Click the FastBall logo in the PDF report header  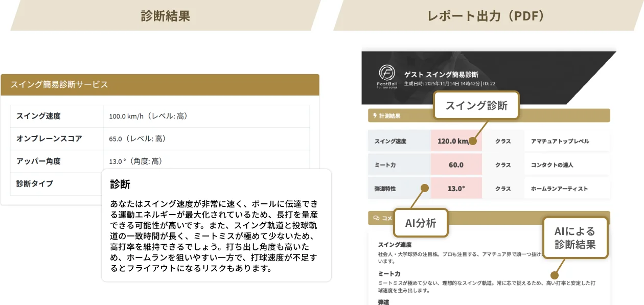pos(387,77)
